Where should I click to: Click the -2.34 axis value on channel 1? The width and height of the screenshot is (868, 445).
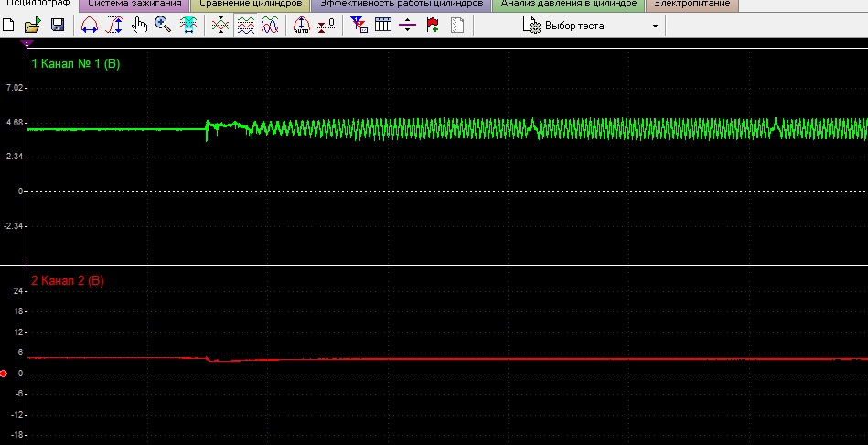point(14,226)
